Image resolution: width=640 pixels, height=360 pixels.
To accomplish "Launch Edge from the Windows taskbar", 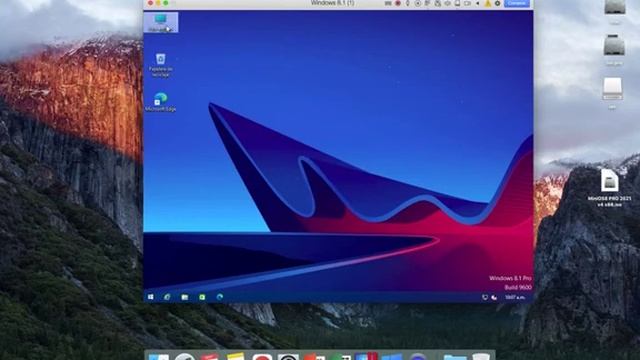I will pyautogui.click(x=220, y=297).
